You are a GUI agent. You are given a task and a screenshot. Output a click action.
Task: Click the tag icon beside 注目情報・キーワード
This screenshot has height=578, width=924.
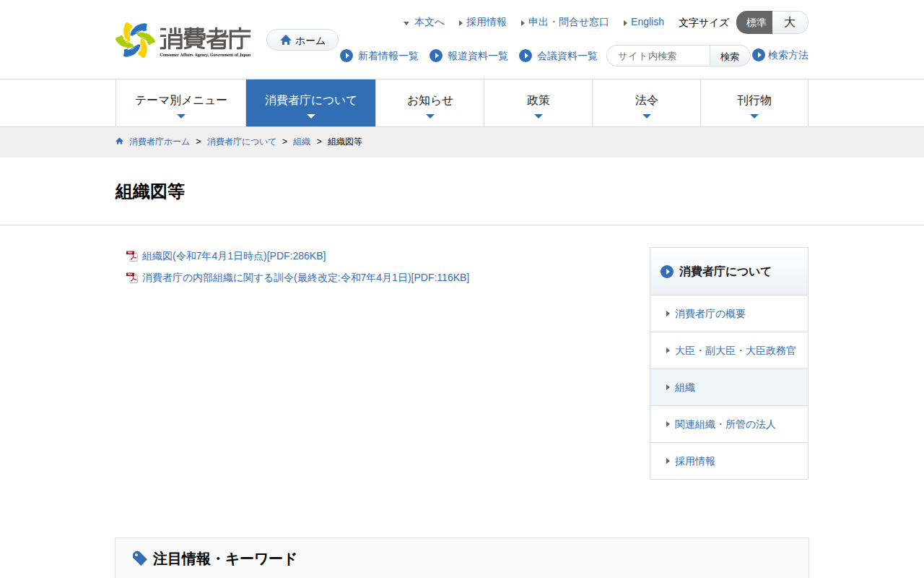(140, 558)
